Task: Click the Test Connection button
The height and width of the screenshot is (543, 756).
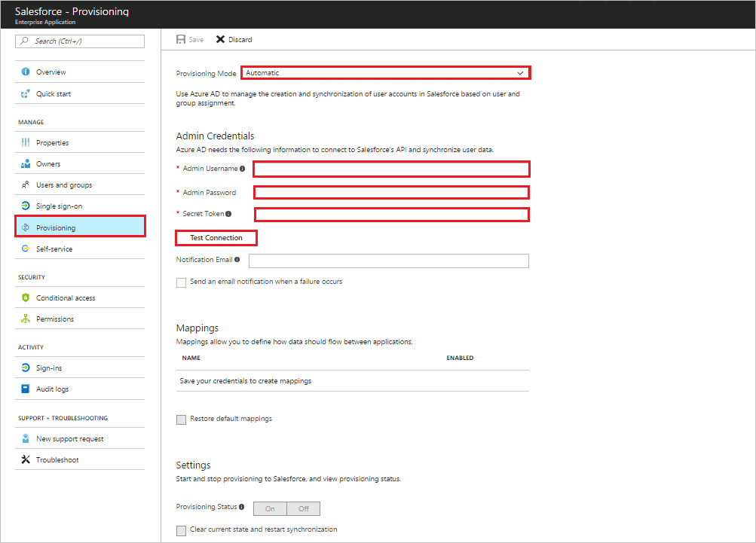Action: point(216,238)
